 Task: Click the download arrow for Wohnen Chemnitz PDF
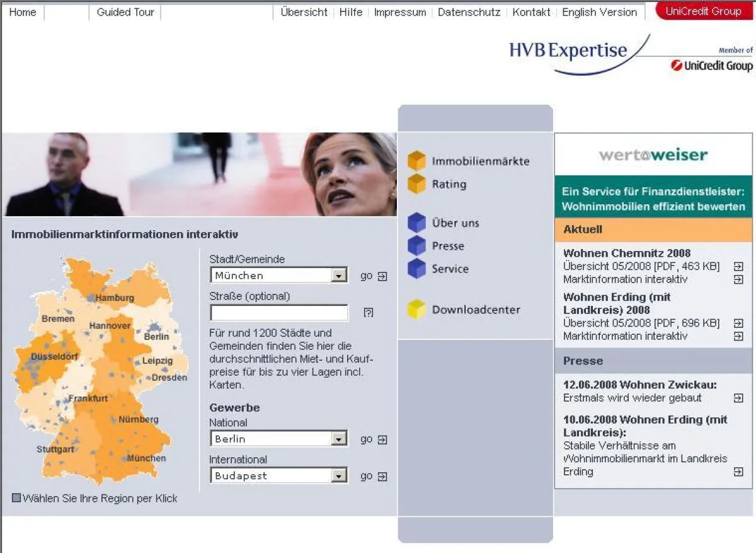(x=737, y=266)
